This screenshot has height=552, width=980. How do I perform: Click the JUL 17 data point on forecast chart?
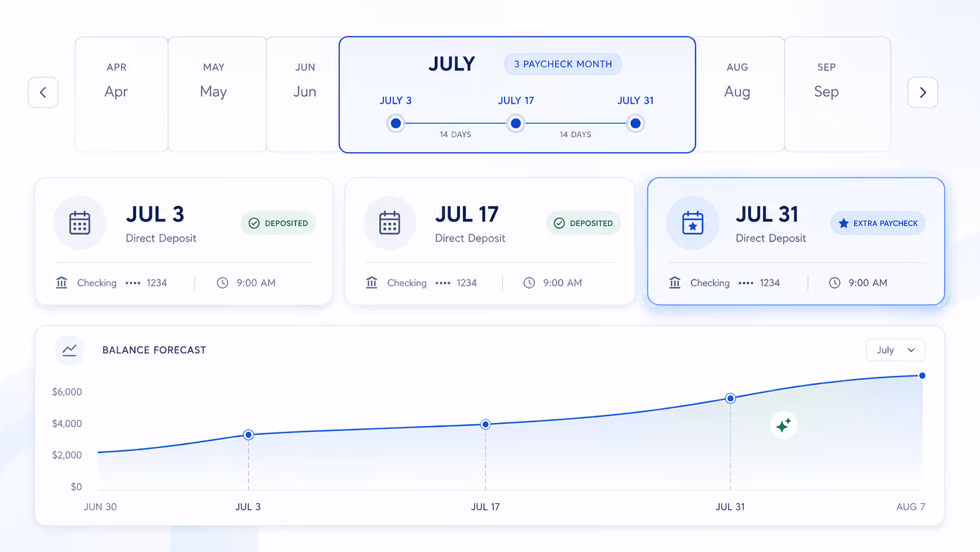(x=485, y=424)
